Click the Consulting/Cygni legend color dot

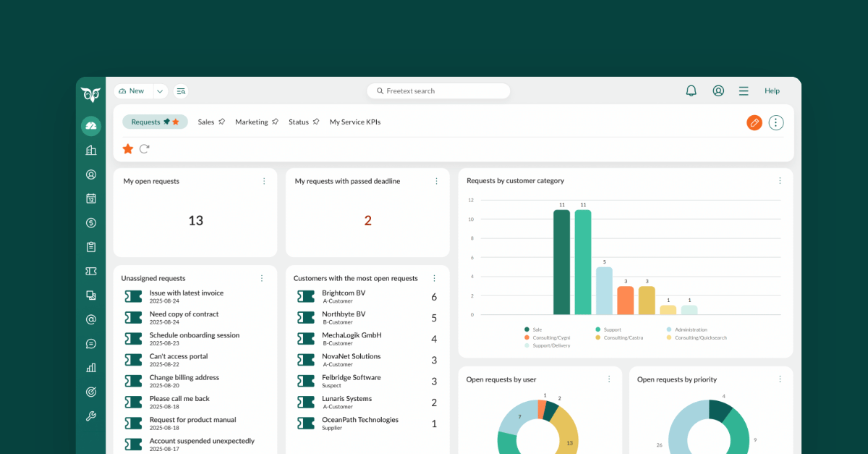point(527,337)
